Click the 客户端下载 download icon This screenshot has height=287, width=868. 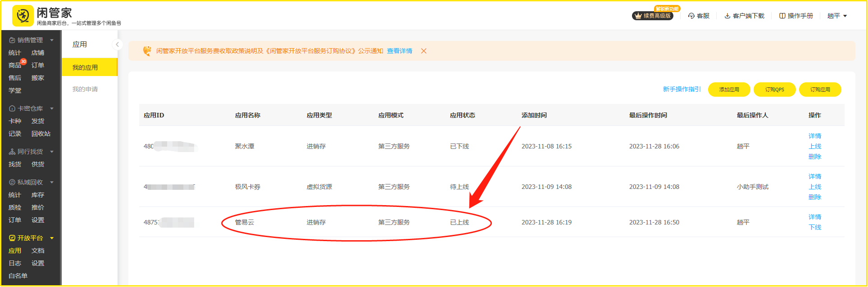click(727, 16)
